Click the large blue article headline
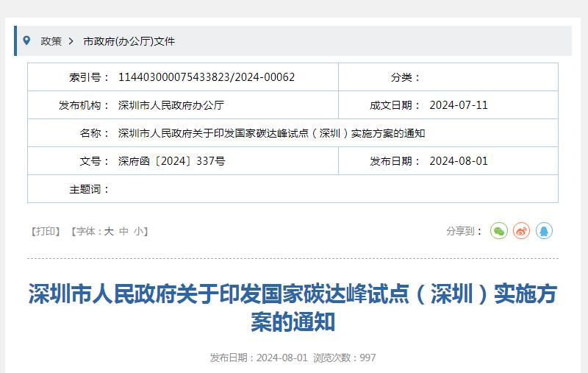The height and width of the screenshot is (373, 588). [293, 308]
